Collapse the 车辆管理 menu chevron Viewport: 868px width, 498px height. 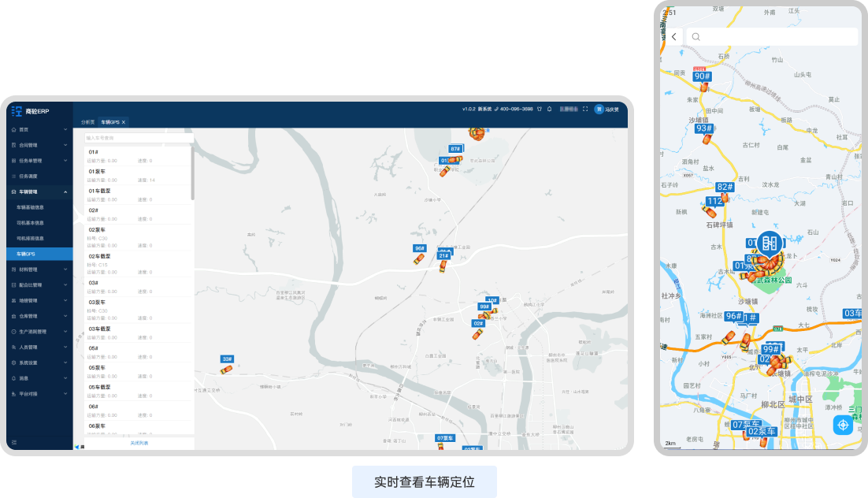(x=65, y=191)
